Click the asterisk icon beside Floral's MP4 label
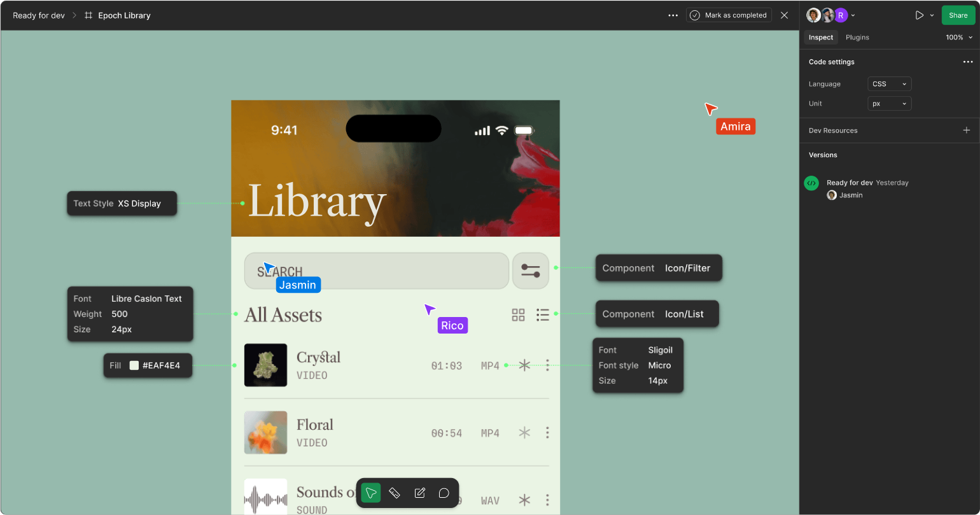Image resolution: width=980 pixels, height=515 pixels. point(524,433)
